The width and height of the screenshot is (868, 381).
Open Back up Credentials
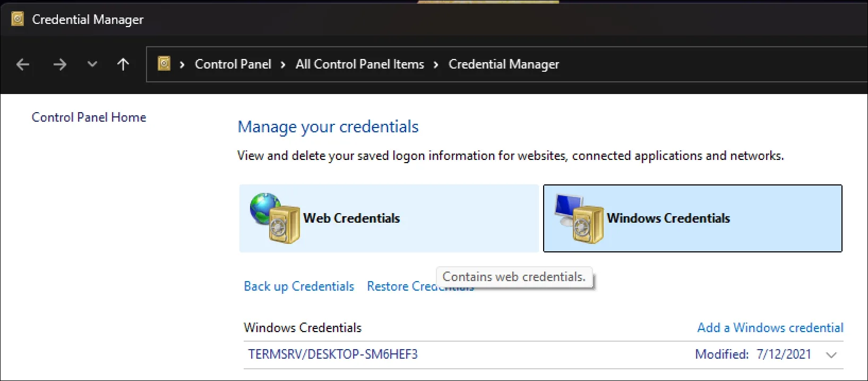click(x=298, y=286)
